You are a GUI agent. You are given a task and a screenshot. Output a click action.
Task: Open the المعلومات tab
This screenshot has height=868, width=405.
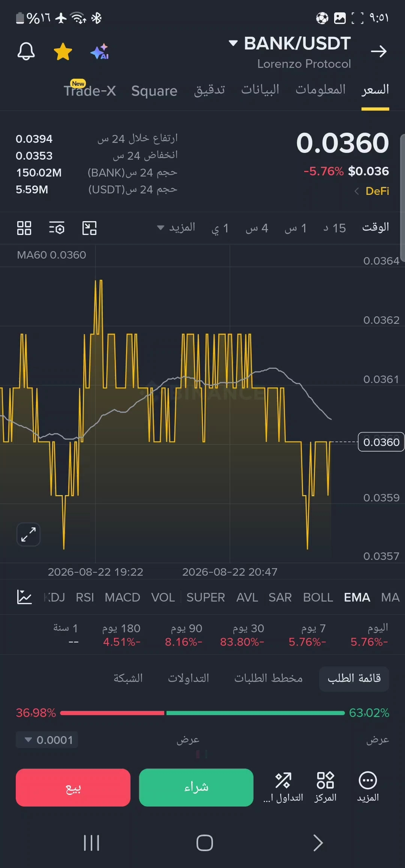coord(321,90)
